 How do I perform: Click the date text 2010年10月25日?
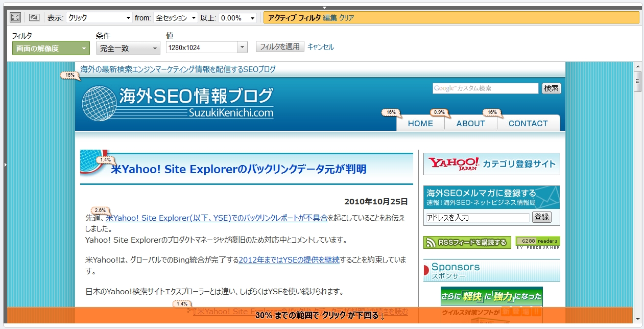pyautogui.click(x=376, y=201)
